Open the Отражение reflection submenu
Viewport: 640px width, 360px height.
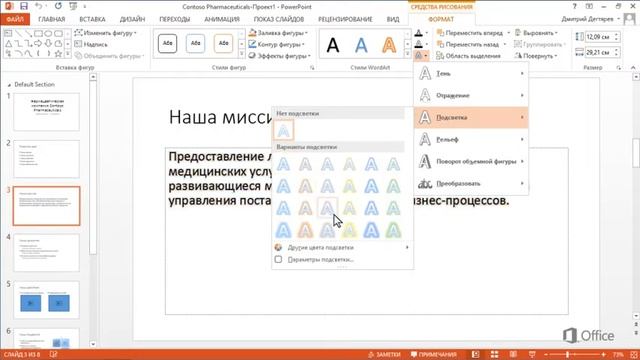tap(471, 96)
